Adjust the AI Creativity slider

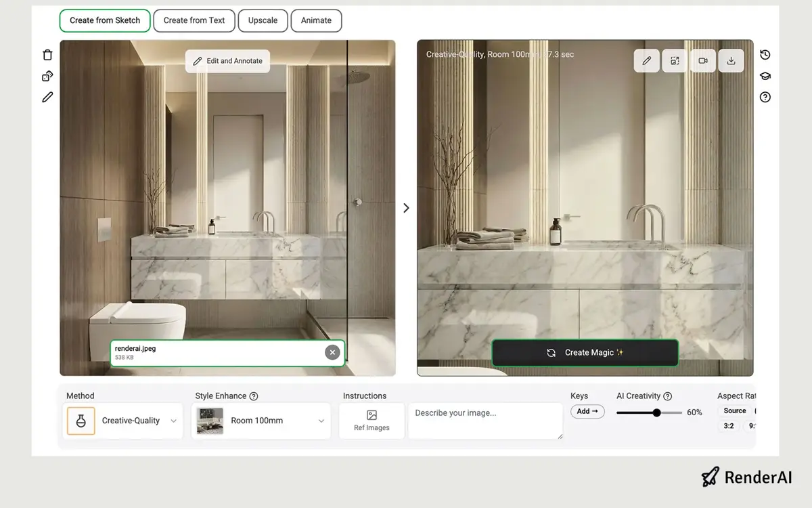(x=656, y=412)
